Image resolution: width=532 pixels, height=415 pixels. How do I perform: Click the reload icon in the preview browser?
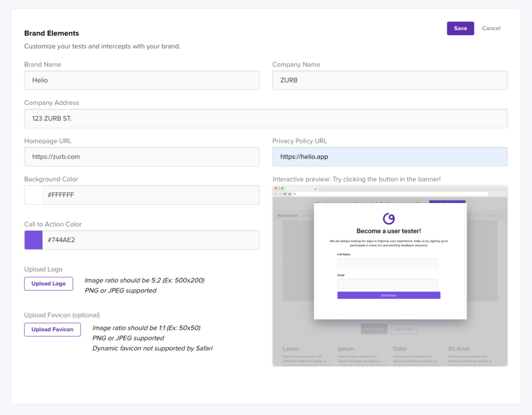click(x=284, y=194)
